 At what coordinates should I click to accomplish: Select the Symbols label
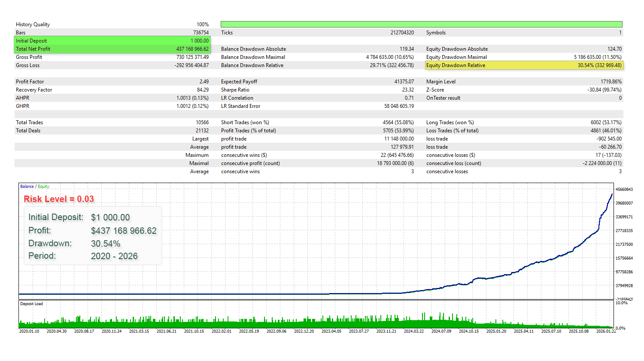coord(436,33)
